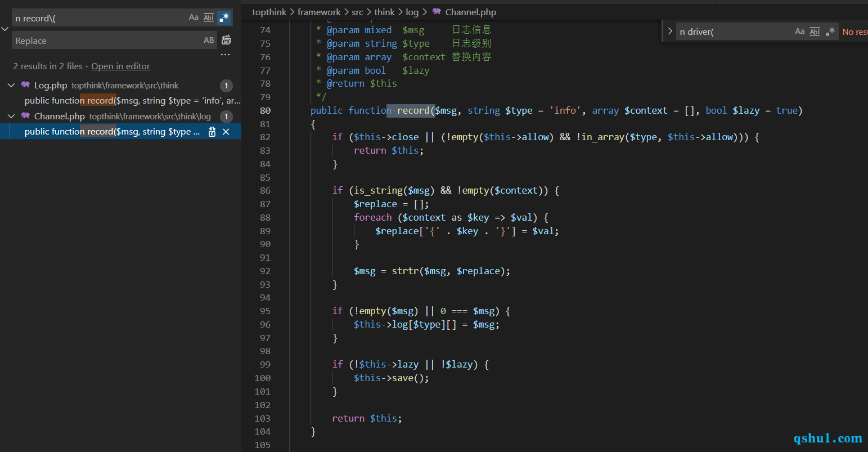Click '$this->close' on line 82

click(386, 137)
